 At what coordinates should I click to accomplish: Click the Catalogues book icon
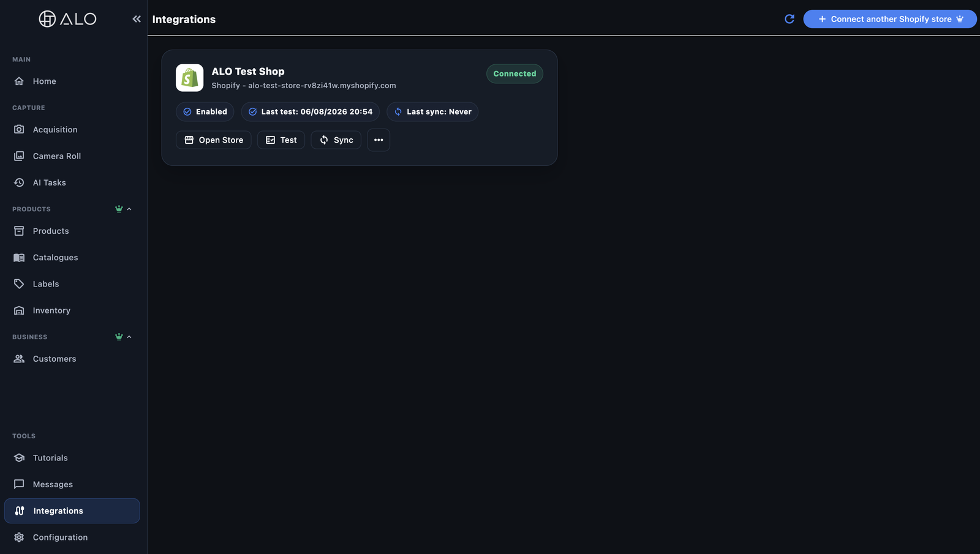[x=19, y=258]
